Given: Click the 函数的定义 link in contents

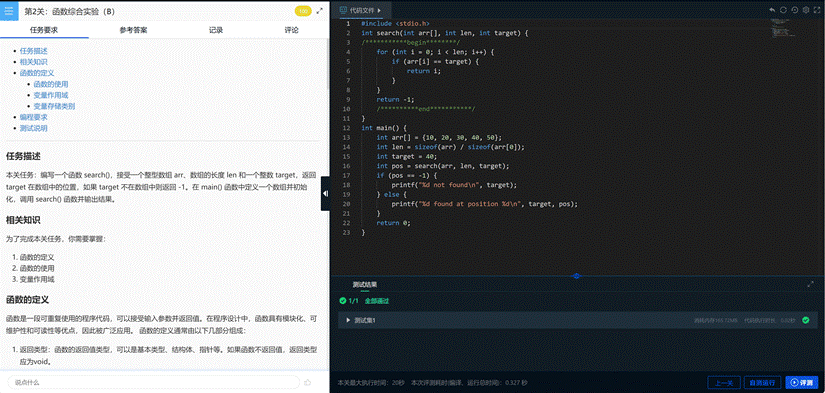Looking at the screenshot, I should click(37, 73).
